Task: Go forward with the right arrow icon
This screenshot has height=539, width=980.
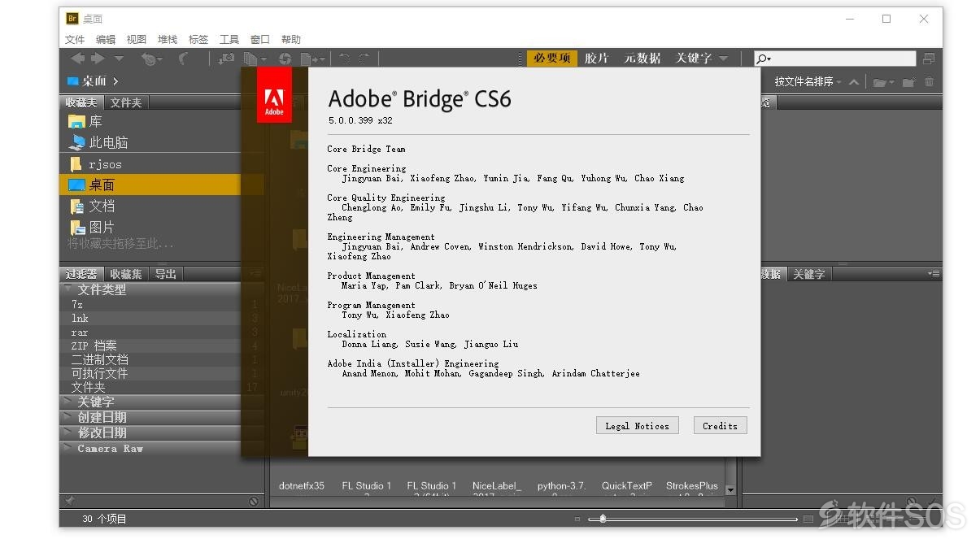Action: (98, 59)
